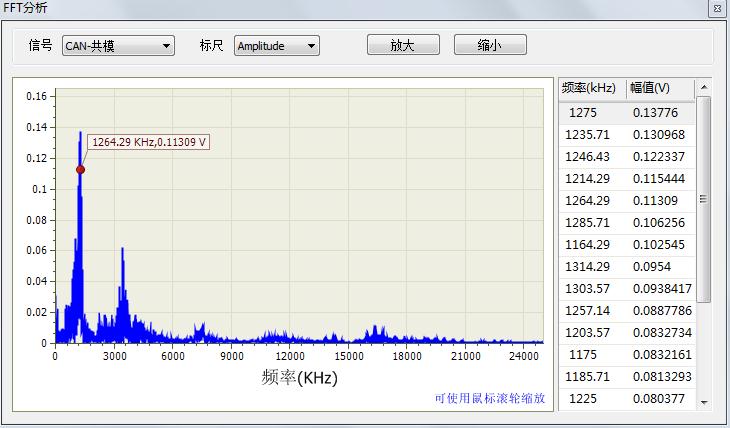Click the 12000 x-axis tick label
This screenshot has height=428, width=730.
[290, 356]
